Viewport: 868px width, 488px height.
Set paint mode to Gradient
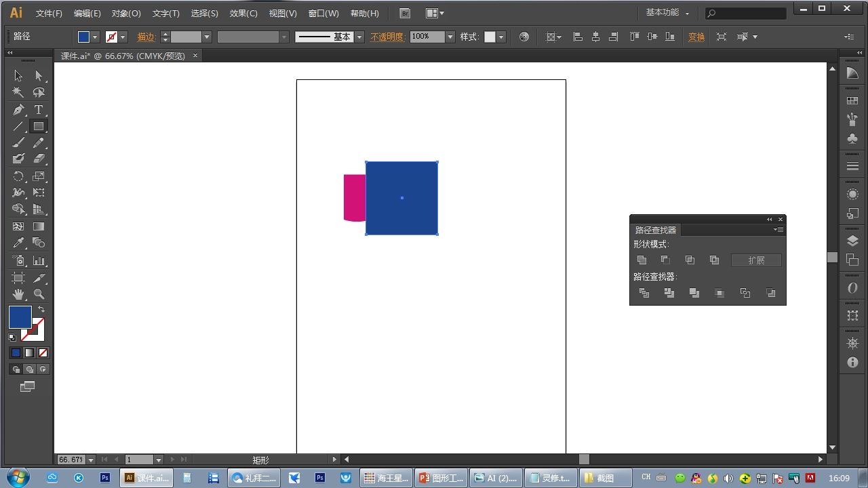click(29, 352)
